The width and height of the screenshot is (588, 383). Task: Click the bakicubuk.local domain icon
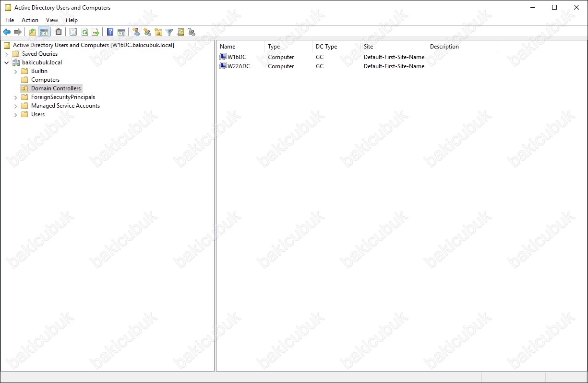(x=16, y=62)
